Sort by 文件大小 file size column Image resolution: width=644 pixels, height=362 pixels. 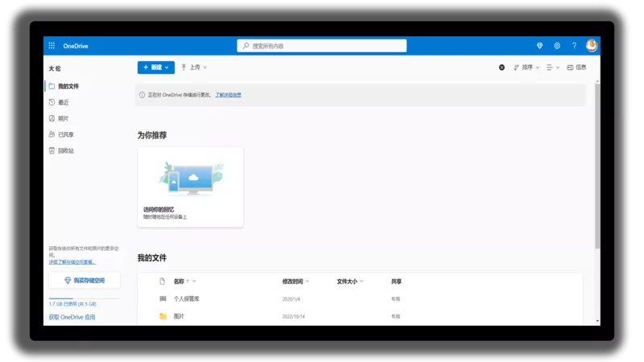pyautogui.click(x=350, y=282)
